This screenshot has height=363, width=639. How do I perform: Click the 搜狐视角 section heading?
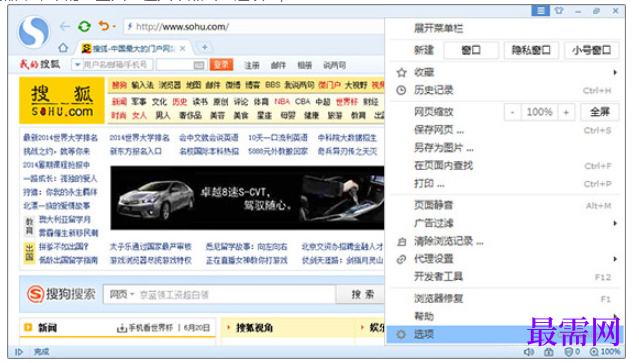[x=254, y=328]
